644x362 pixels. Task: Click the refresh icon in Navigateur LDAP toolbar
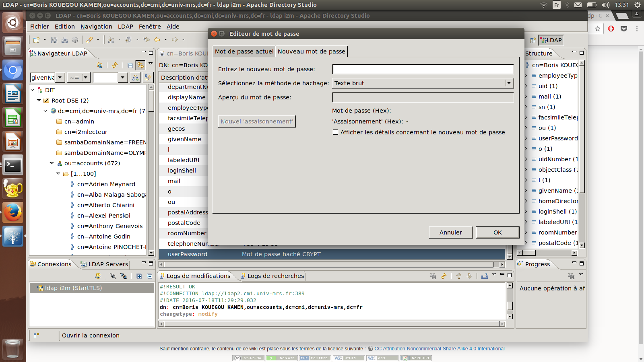pyautogui.click(x=115, y=65)
